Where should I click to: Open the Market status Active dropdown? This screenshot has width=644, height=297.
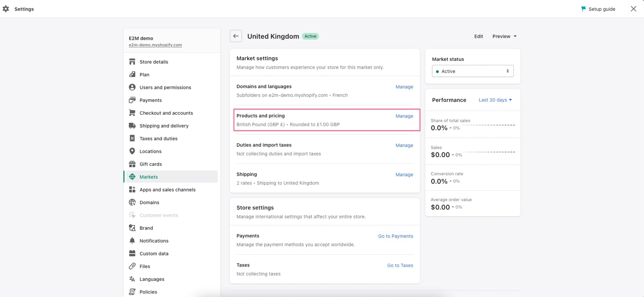[472, 71]
